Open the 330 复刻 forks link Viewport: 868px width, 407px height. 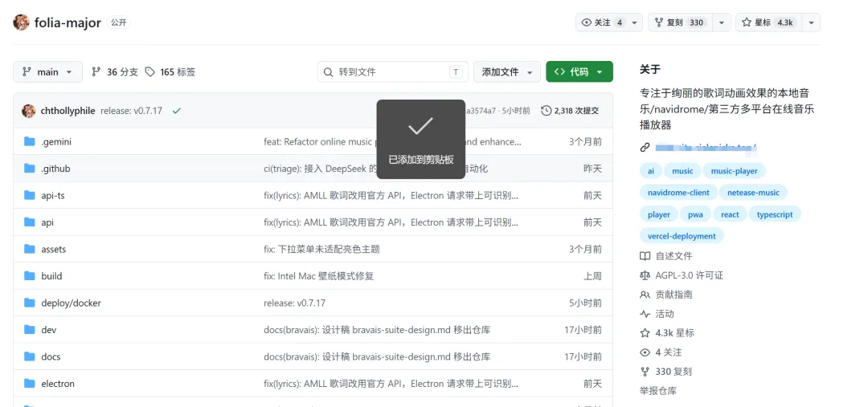(x=666, y=372)
